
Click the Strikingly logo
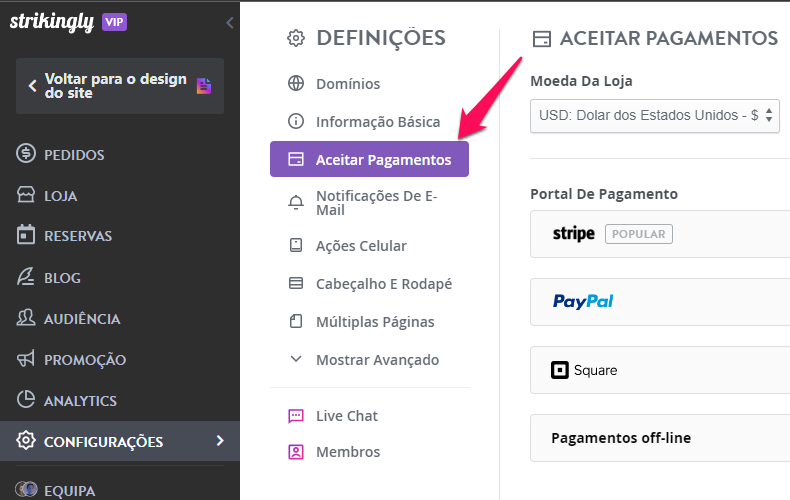(51, 22)
